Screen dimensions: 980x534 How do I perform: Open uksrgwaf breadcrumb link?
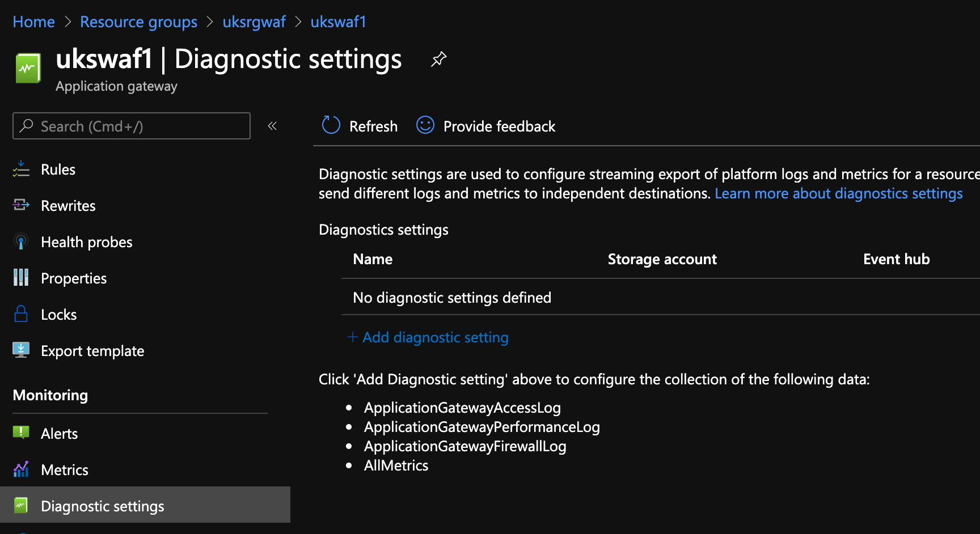254,22
